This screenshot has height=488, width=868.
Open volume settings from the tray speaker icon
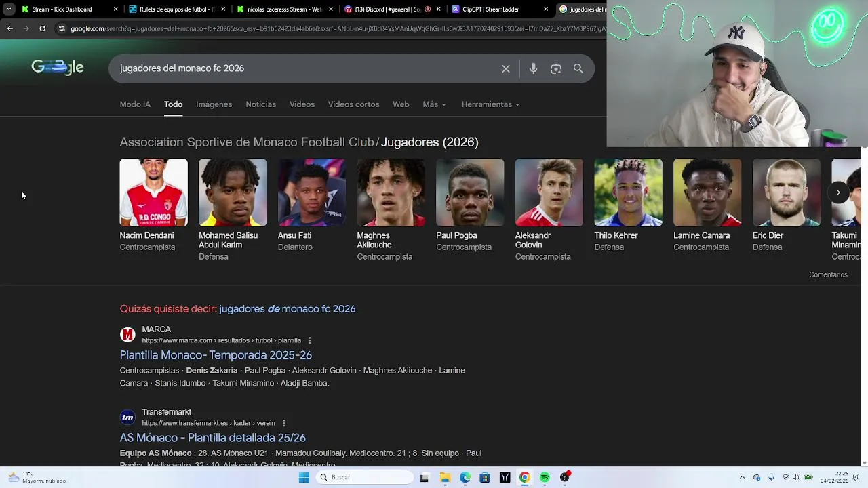(x=796, y=477)
